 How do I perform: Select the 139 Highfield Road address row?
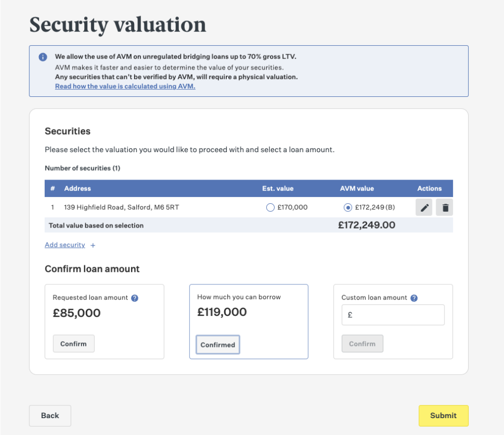click(x=248, y=207)
